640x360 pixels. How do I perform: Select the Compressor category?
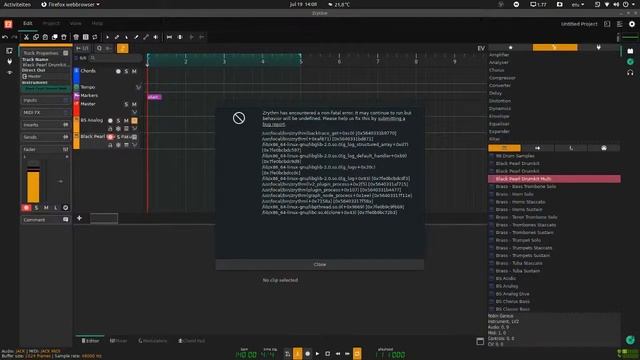point(502,78)
